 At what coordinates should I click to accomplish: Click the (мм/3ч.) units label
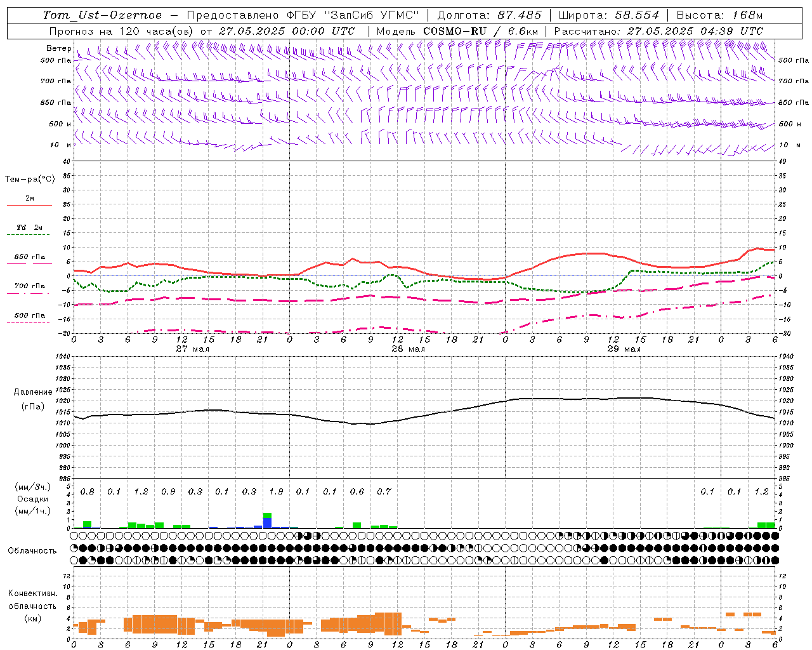click(33, 487)
